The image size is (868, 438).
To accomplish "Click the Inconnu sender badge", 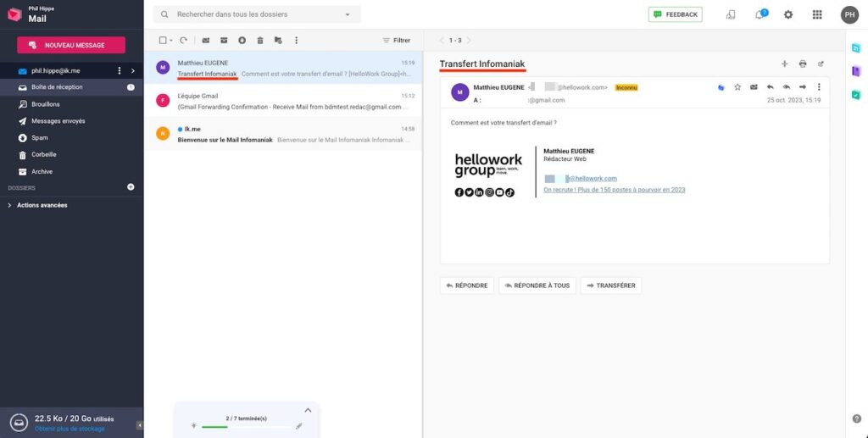I will pos(626,87).
